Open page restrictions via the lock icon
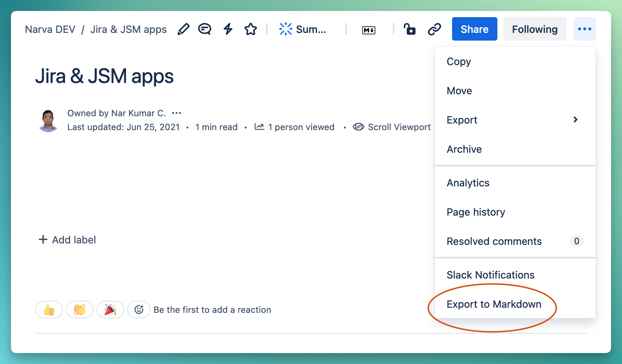 click(410, 29)
